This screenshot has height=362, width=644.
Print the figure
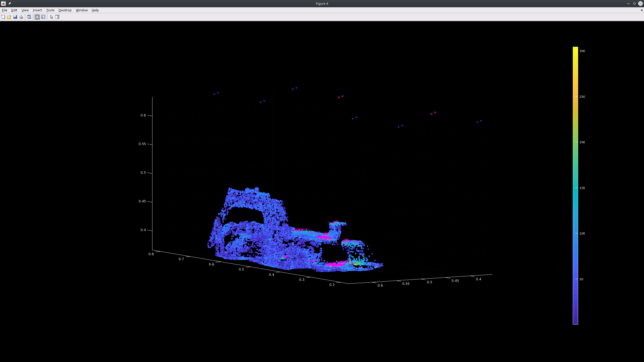(x=21, y=17)
